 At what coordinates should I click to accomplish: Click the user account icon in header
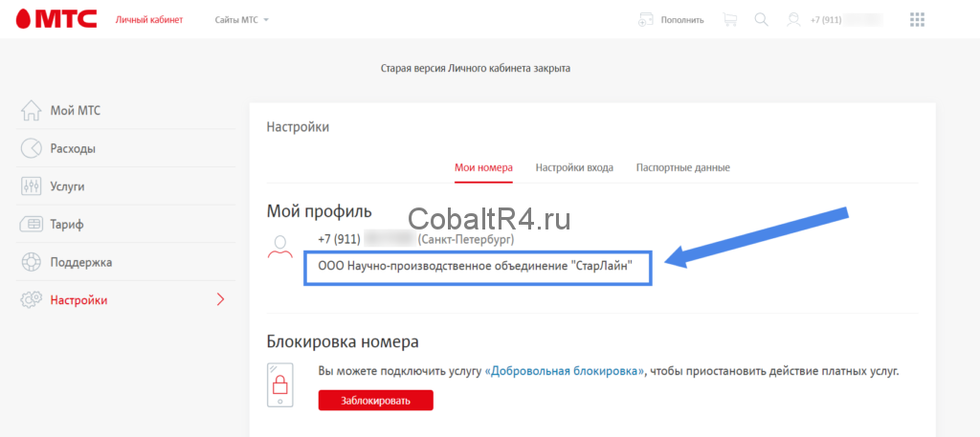coord(793,19)
